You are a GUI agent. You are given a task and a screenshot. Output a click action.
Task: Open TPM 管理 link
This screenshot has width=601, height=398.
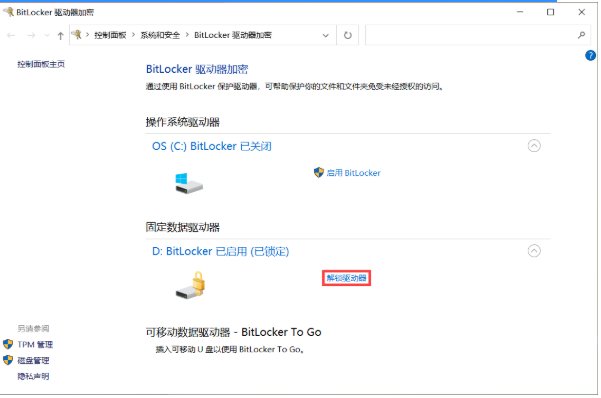[x=35, y=344]
